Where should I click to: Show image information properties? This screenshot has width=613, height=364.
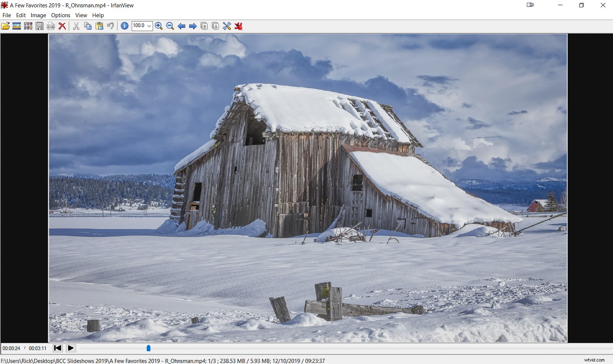click(x=124, y=26)
